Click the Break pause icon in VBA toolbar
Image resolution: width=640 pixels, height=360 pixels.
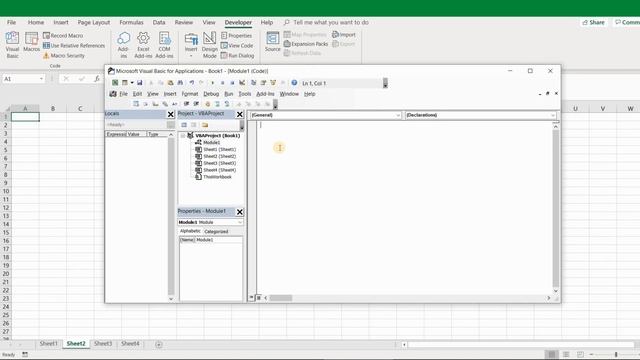coord(222,83)
